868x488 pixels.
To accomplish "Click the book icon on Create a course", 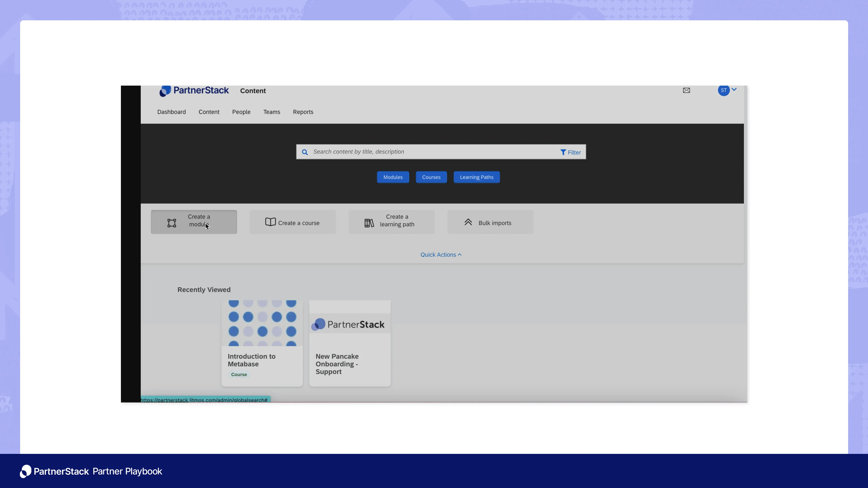I will 270,222.
